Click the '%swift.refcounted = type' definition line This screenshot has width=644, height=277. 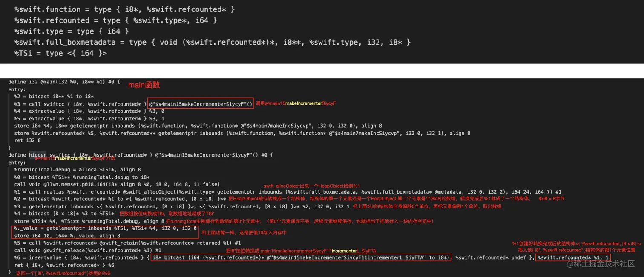pyautogui.click(x=115, y=20)
